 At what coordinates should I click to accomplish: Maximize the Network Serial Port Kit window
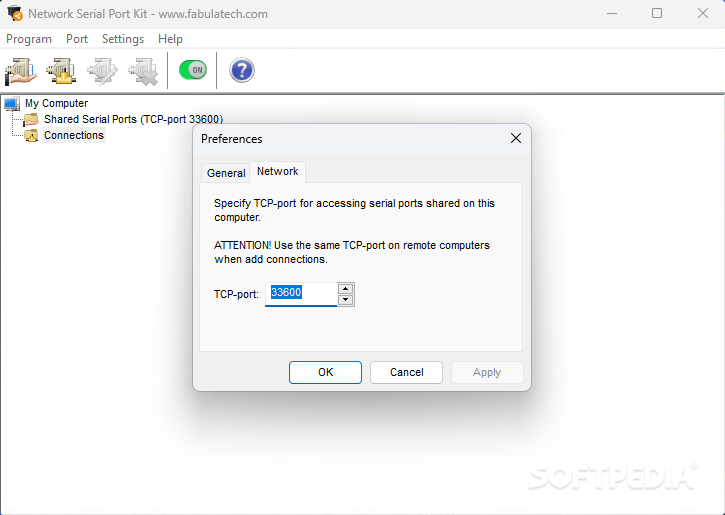(x=657, y=13)
